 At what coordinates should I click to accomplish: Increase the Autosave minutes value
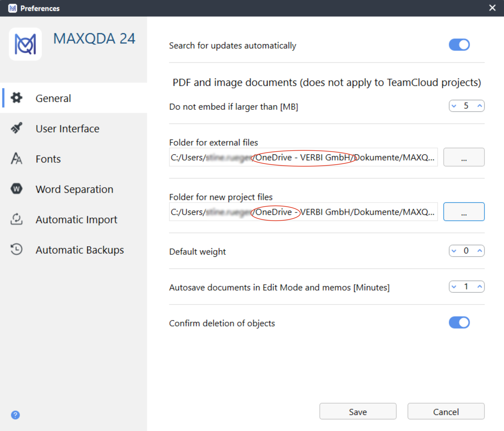click(480, 287)
